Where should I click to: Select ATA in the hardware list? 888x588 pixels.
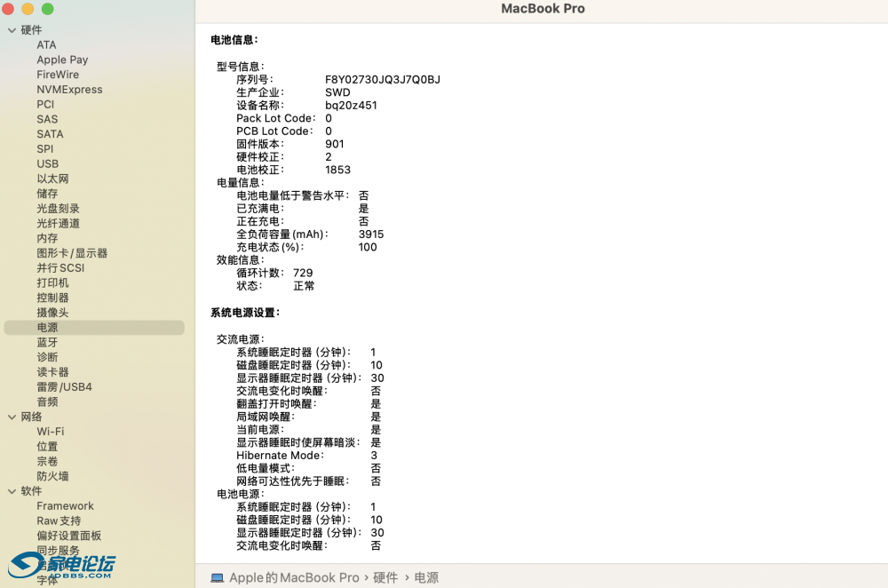pyautogui.click(x=46, y=44)
